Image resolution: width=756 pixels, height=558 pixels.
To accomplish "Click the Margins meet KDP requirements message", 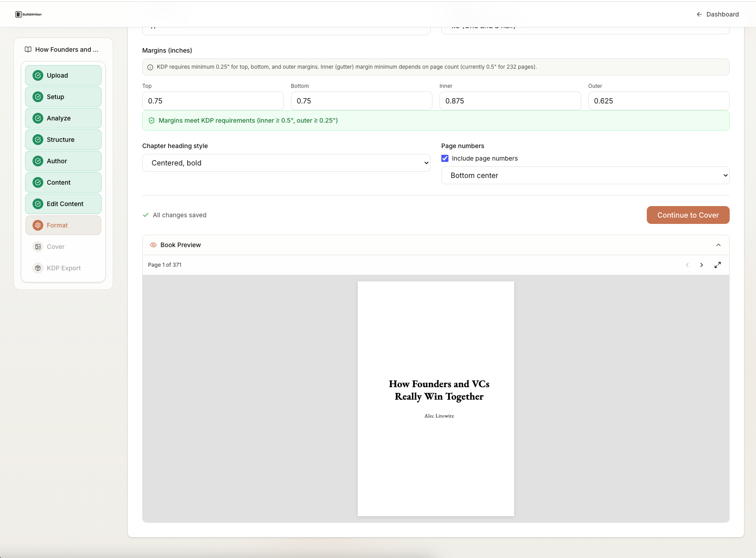I will click(x=436, y=120).
